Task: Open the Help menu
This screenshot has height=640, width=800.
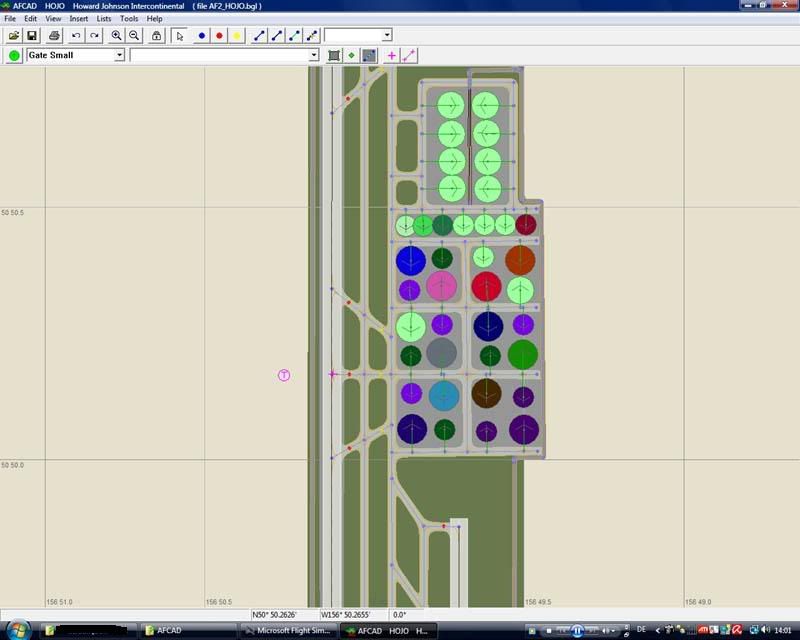Action: 155,18
